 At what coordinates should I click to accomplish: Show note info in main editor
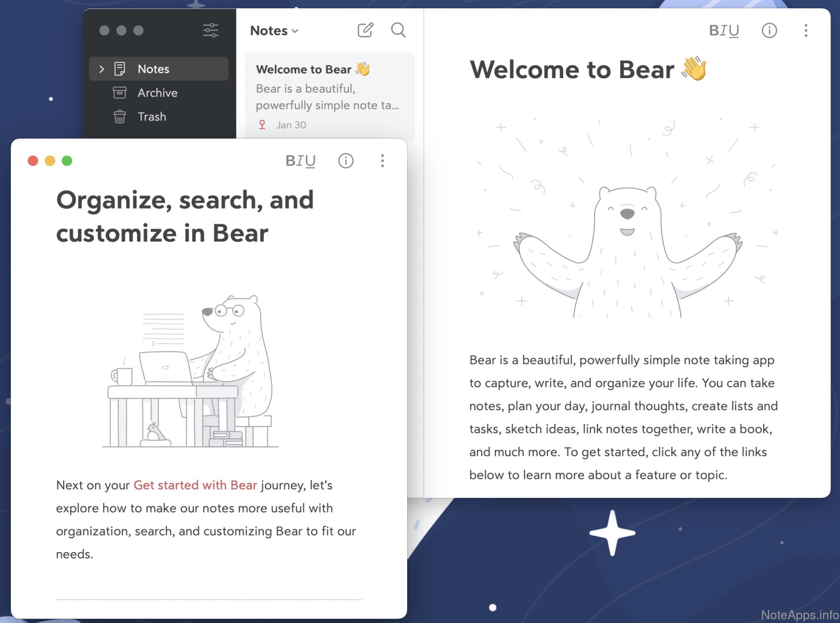pyautogui.click(x=769, y=31)
